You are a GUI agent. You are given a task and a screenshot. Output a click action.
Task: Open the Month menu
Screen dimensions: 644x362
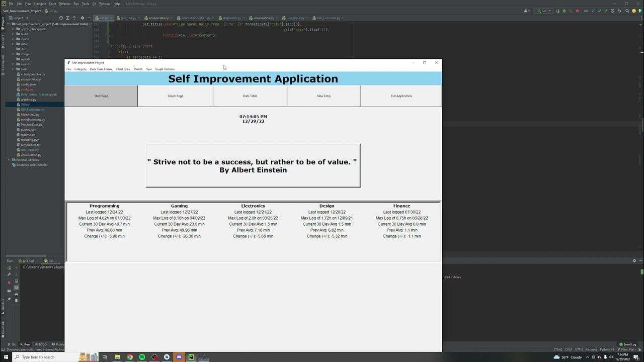pyautogui.click(x=138, y=69)
